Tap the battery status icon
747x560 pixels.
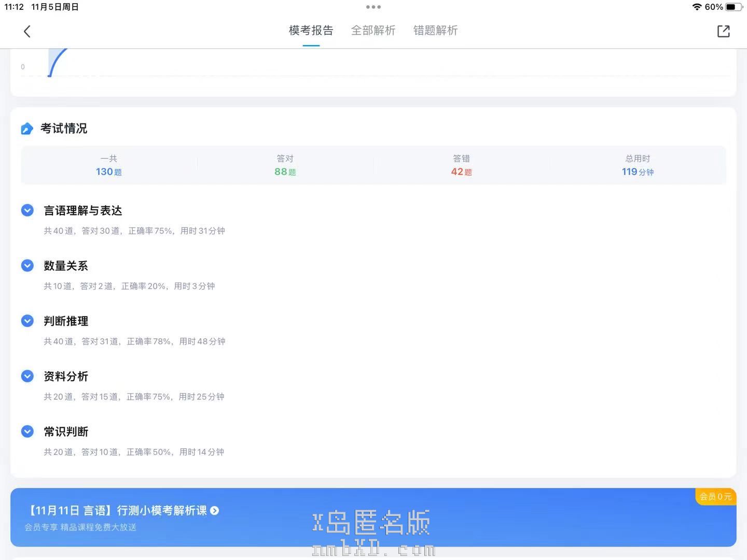point(734,7)
